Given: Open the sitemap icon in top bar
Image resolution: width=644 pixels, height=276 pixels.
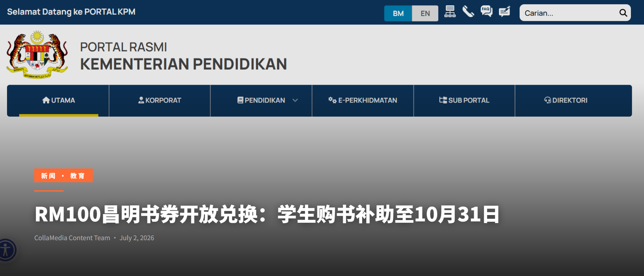Looking at the screenshot, I should pos(450,12).
